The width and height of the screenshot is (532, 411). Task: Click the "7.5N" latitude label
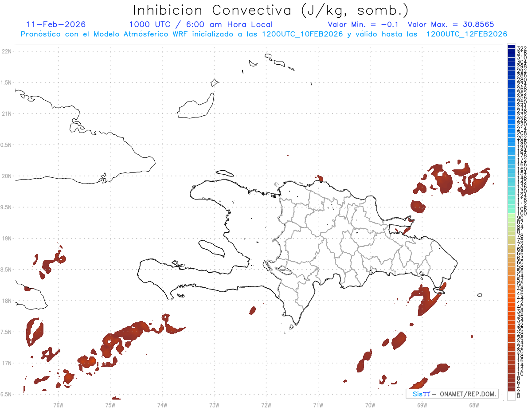(6, 332)
